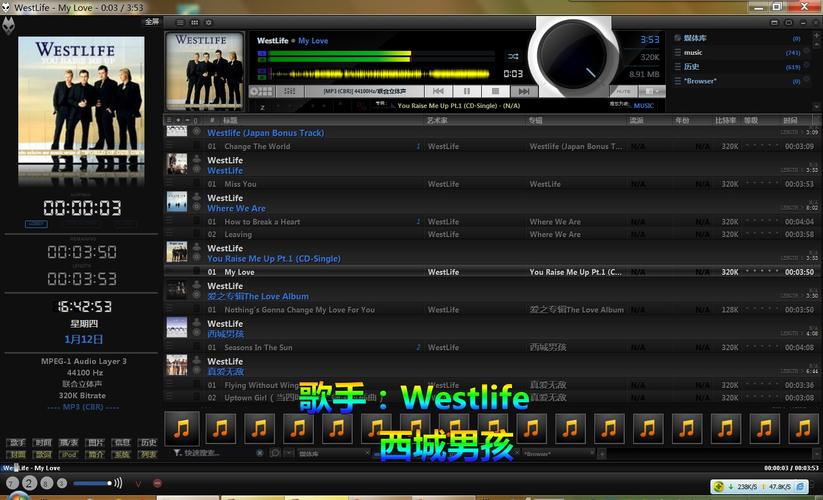
Task: Click the playlist add (+) icon
Action: [x=178, y=120]
